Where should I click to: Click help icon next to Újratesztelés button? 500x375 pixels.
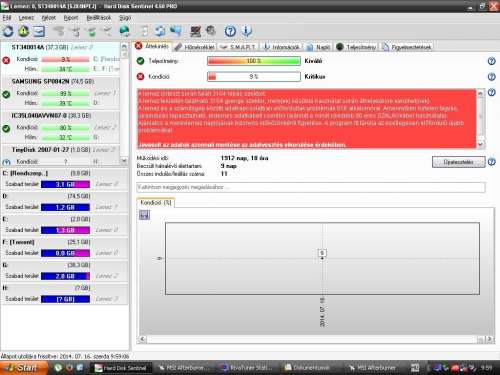point(491,162)
